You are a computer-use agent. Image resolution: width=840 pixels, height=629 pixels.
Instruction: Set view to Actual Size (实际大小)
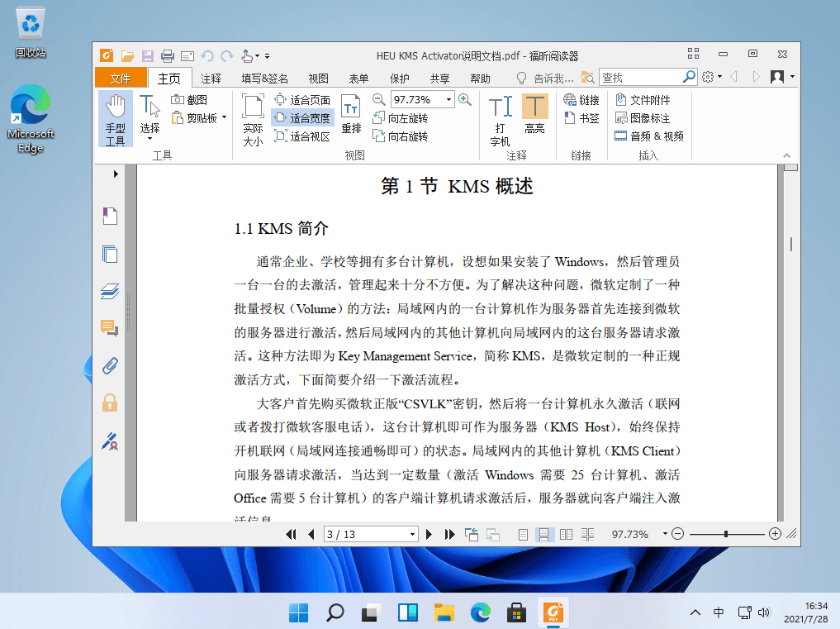(253, 120)
